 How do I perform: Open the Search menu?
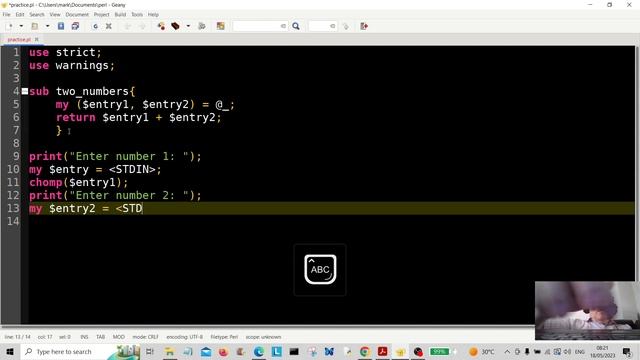coord(37,14)
